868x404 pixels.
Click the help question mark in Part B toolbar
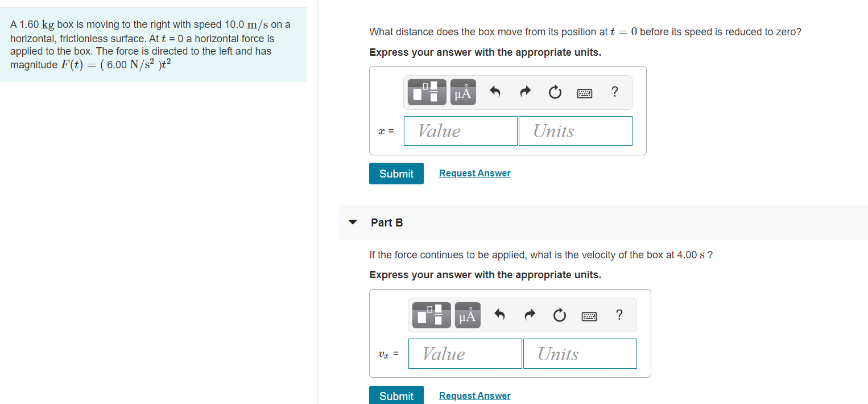pyautogui.click(x=619, y=315)
